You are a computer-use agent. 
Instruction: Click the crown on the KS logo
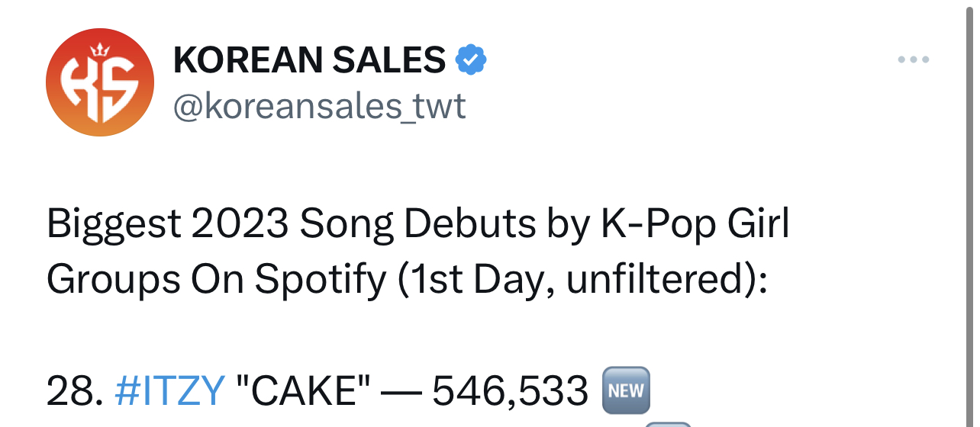click(x=100, y=51)
